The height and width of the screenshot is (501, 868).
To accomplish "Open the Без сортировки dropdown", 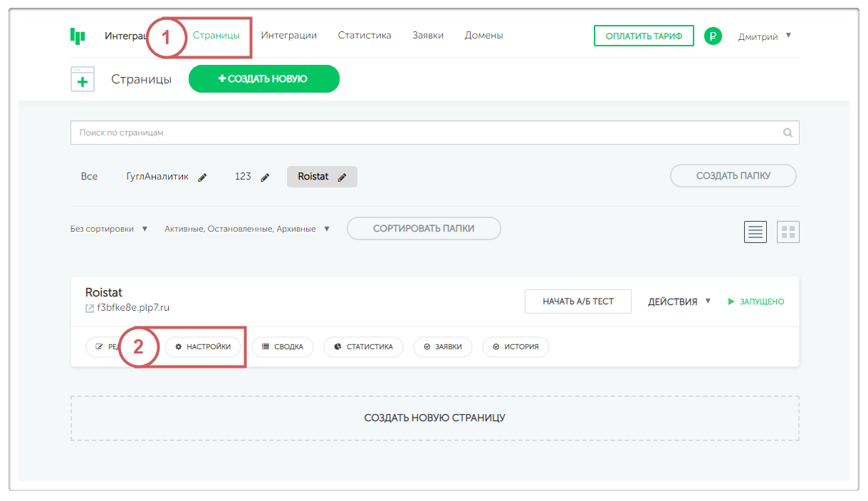I will click(x=109, y=229).
